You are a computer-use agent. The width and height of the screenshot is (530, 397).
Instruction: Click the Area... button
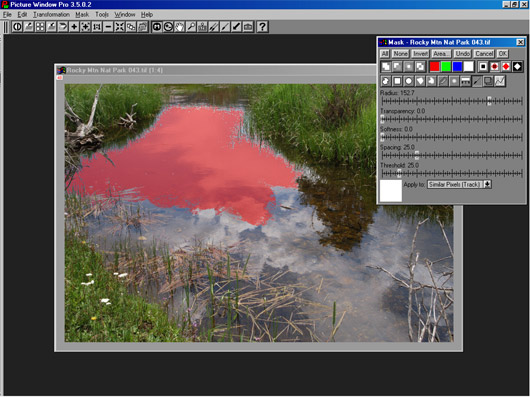coord(441,54)
